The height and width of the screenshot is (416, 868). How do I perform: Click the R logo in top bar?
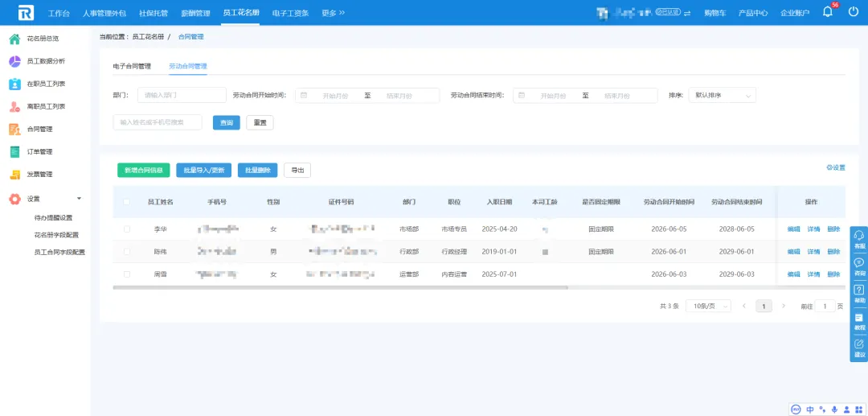pos(26,12)
